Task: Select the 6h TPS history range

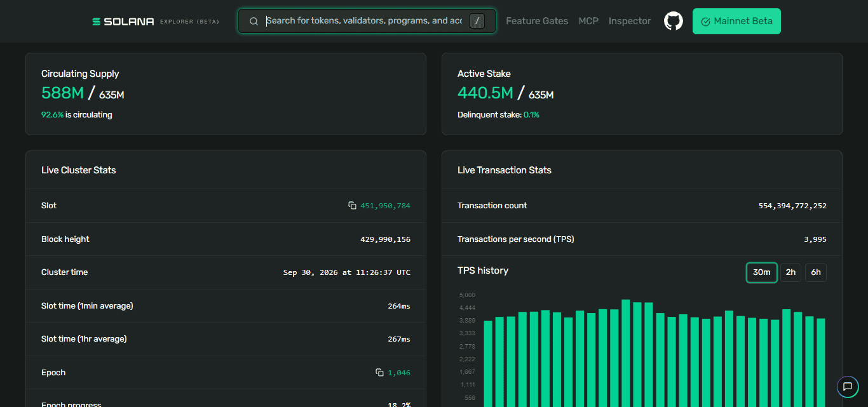Action: click(x=816, y=272)
